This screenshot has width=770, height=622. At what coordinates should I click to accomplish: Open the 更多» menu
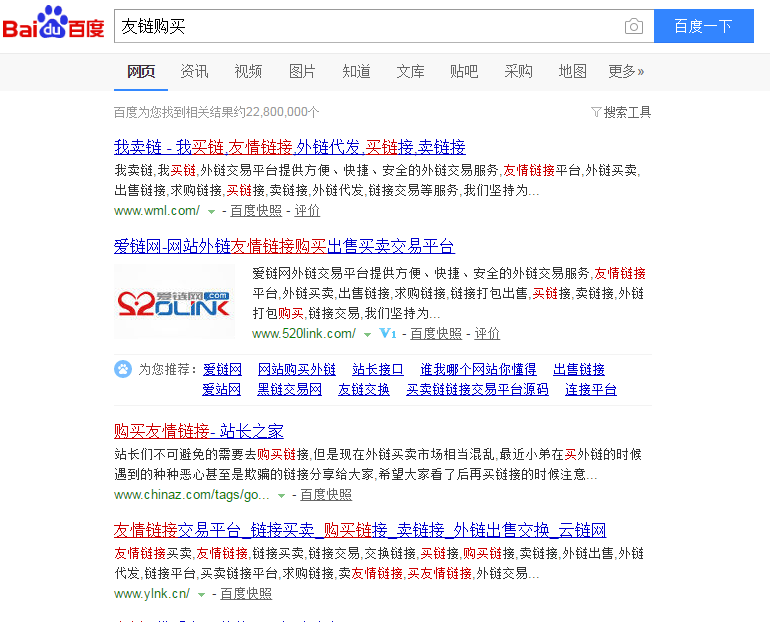pos(626,72)
